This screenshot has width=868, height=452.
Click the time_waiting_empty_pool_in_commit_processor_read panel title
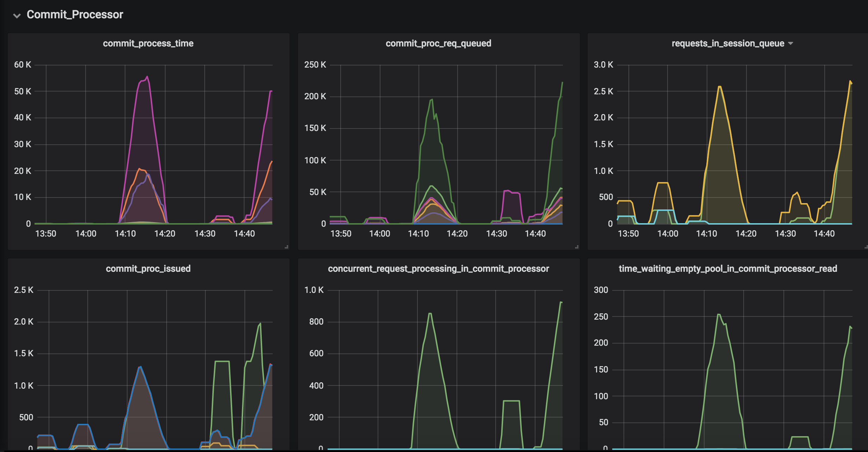727,269
